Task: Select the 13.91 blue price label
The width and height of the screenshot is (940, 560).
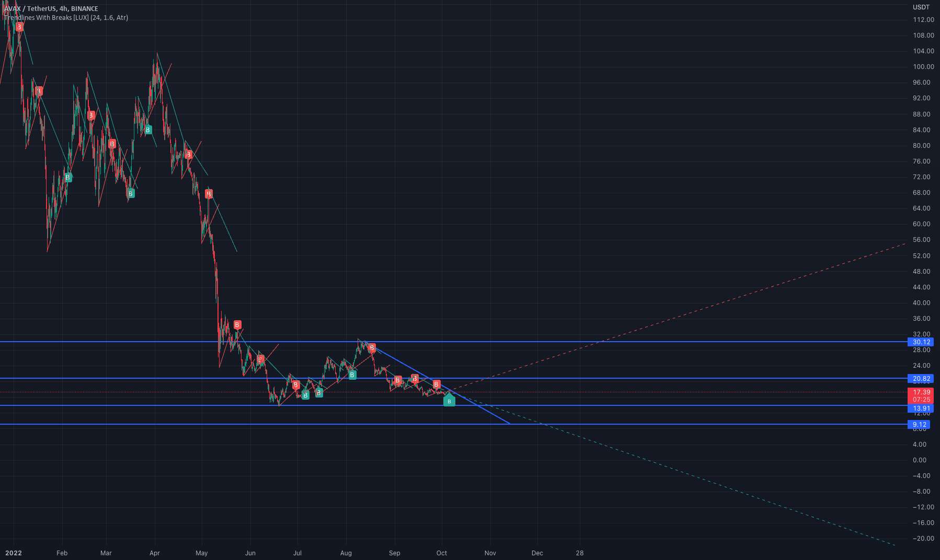Action: [921, 409]
